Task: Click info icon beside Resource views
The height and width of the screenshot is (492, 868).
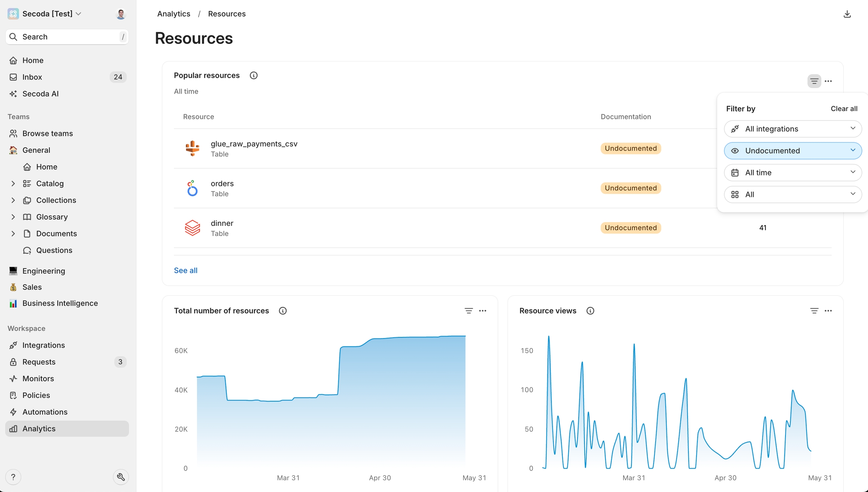Action: (x=590, y=311)
